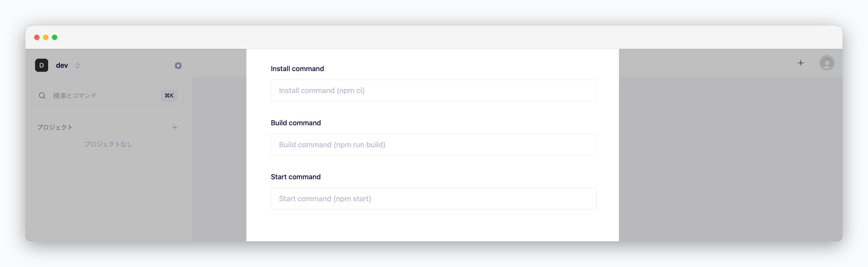Viewport: 868px width, 267px height.
Task: Open settings via the gear icon
Action: [178, 66]
